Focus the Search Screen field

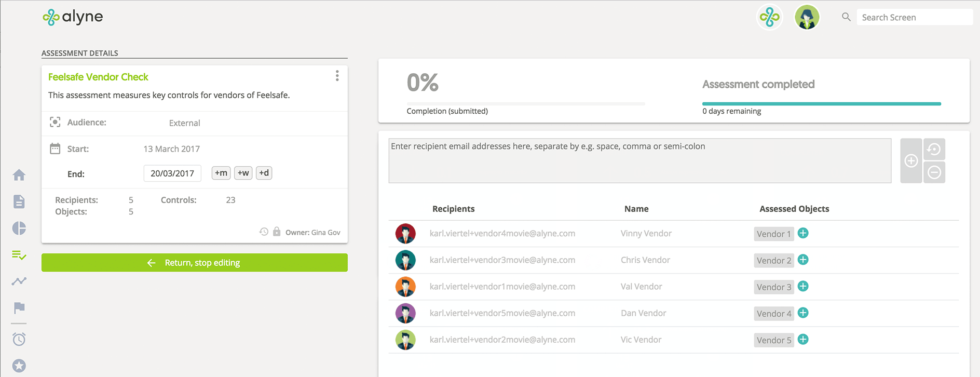915,17
